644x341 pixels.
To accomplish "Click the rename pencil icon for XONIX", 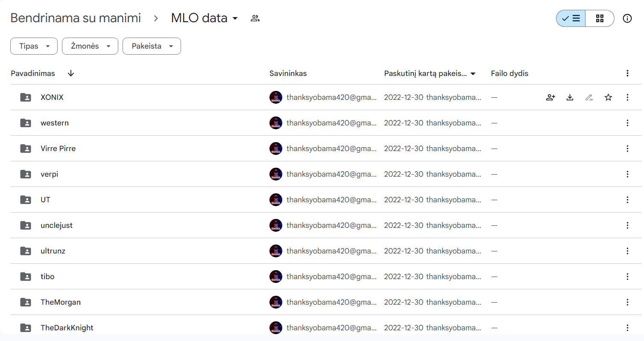I will click(x=589, y=97).
